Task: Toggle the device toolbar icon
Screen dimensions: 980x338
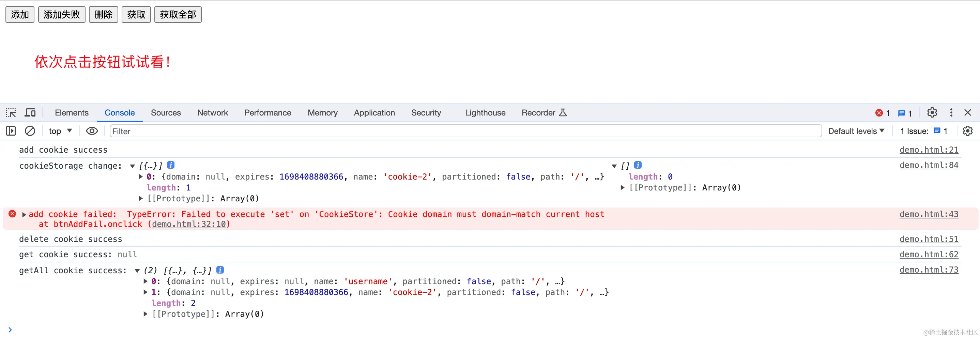Action: tap(30, 112)
